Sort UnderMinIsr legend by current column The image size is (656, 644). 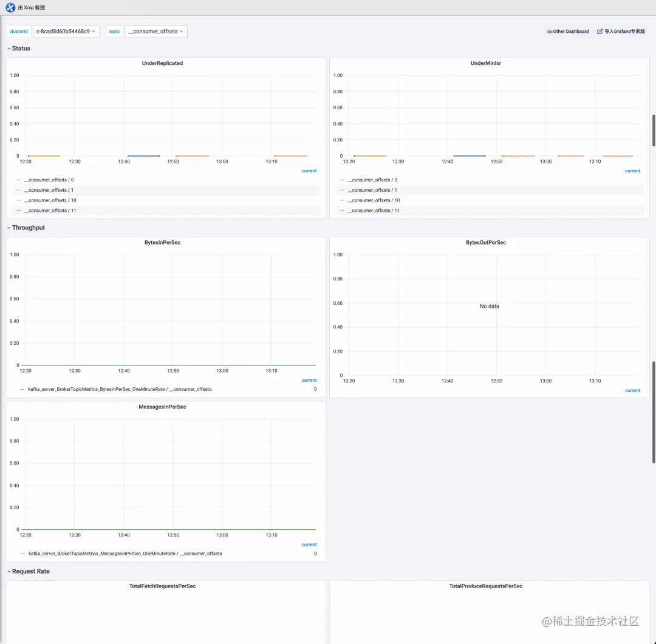[632, 171]
